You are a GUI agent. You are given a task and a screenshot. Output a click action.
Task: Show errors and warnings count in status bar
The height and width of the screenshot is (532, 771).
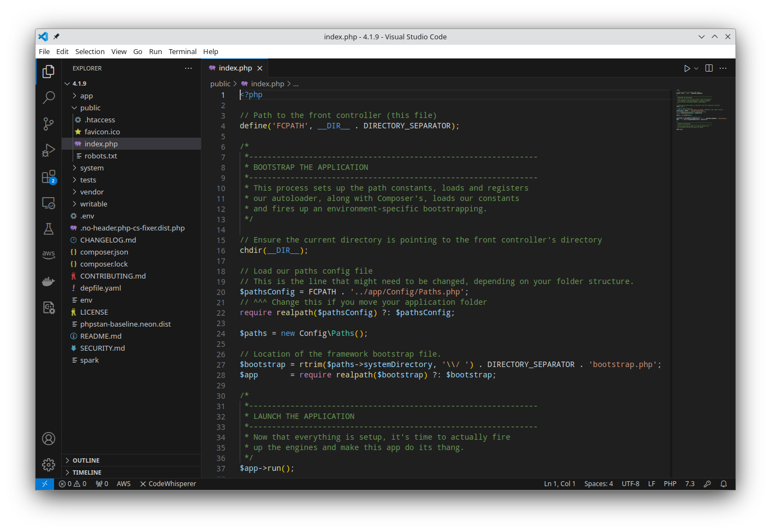73,484
